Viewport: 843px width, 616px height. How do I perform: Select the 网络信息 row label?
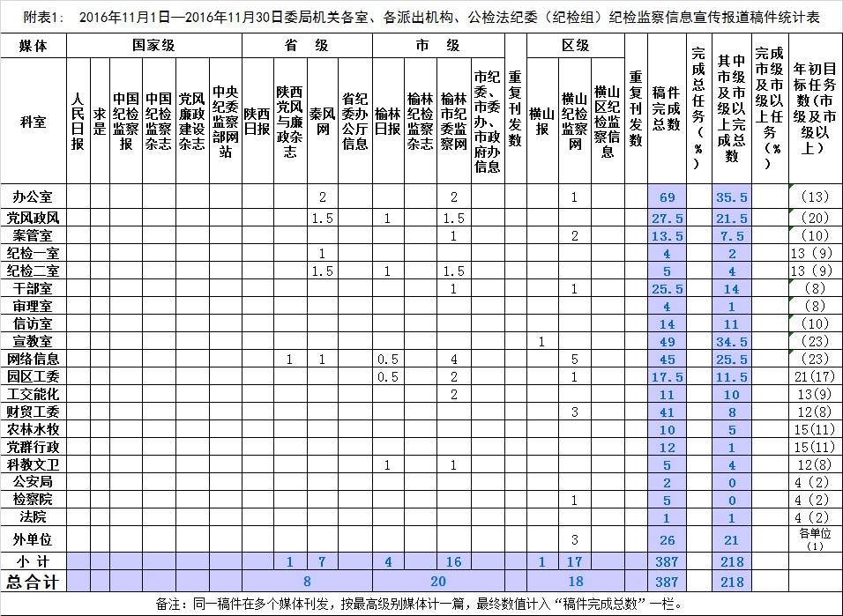pos(34,359)
